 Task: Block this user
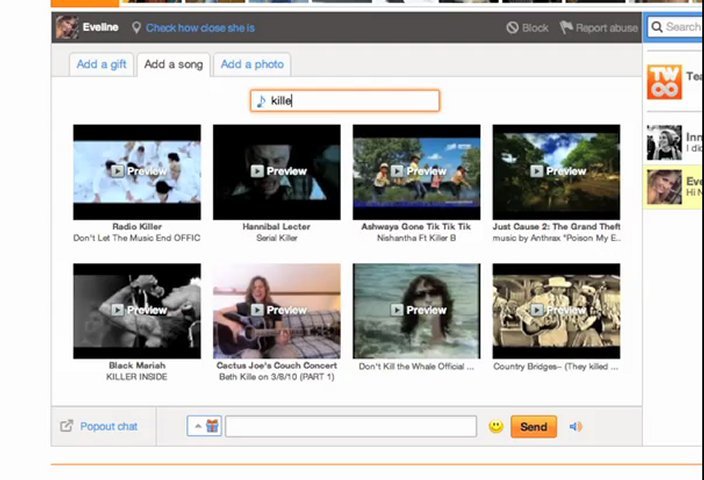[x=528, y=28]
